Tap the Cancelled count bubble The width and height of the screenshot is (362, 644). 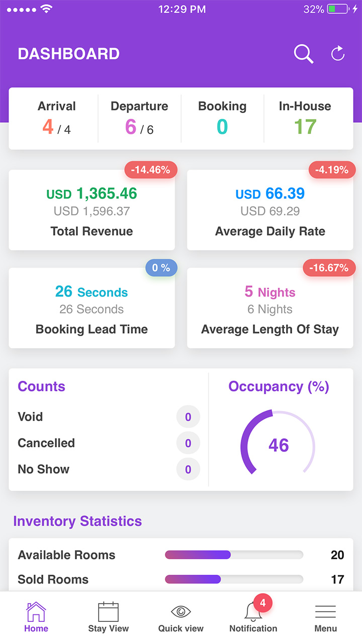coord(188,443)
